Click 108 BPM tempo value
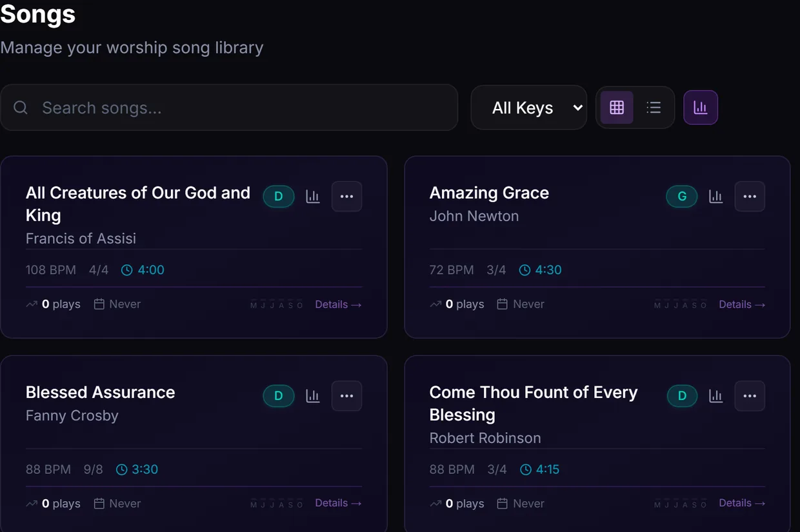The height and width of the screenshot is (532, 800). (x=51, y=270)
